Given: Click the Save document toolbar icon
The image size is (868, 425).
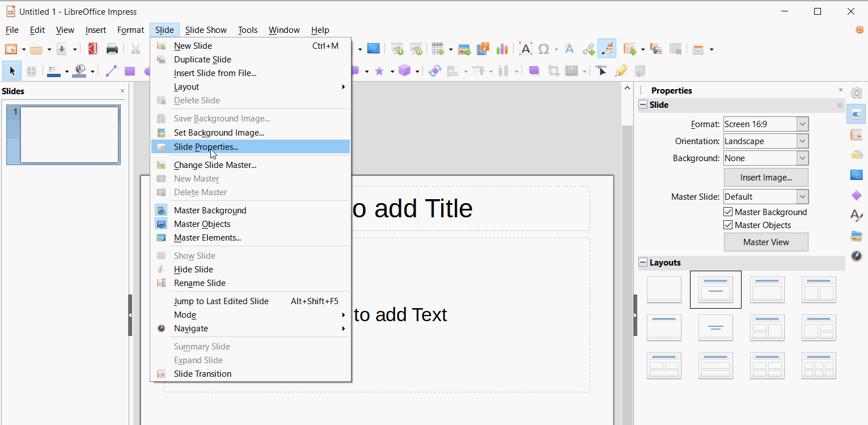Looking at the screenshot, I should point(62,49).
